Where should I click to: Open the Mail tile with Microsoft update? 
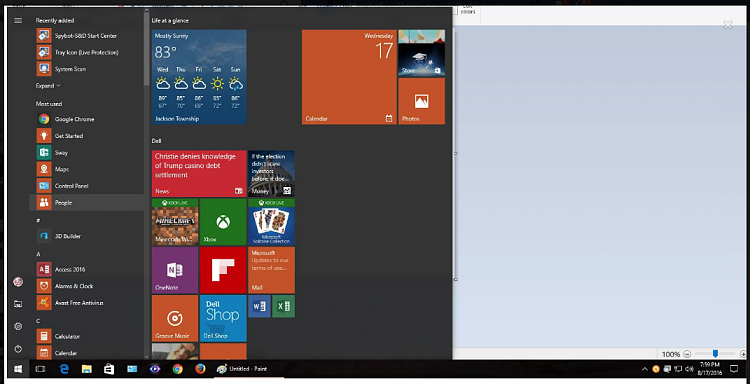pos(271,270)
